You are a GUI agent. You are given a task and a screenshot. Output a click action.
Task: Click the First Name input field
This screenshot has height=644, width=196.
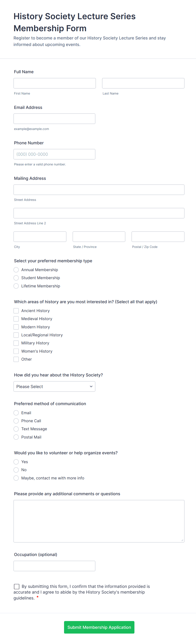point(54,83)
